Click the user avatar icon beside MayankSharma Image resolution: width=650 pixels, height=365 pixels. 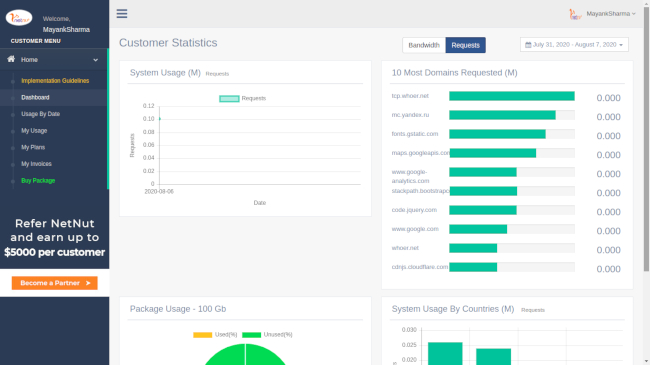click(575, 14)
